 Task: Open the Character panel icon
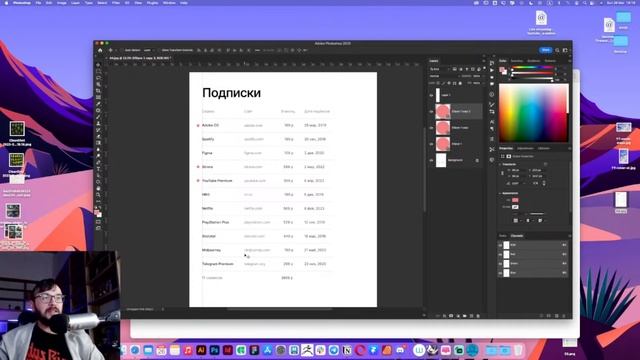(x=492, y=122)
